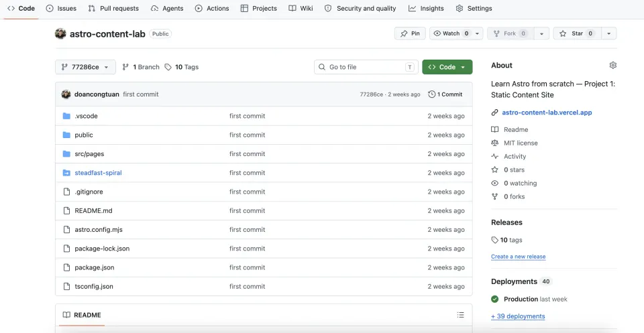The height and width of the screenshot is (333, 644).
Task: Click the Fork button
Action: [x=511, y=34]
